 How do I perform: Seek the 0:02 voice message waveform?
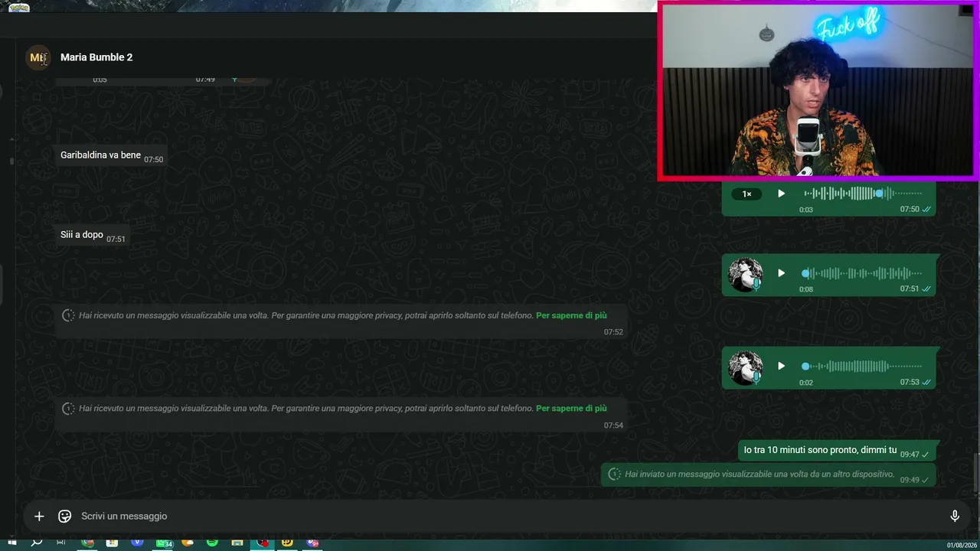pyautogui.click(x=863, y=367)
